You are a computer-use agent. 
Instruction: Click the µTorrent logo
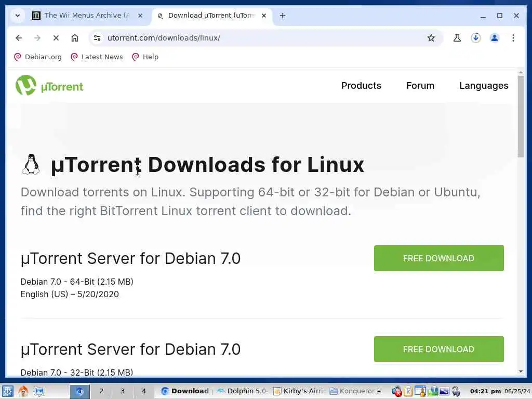click(x=49, y=86)
